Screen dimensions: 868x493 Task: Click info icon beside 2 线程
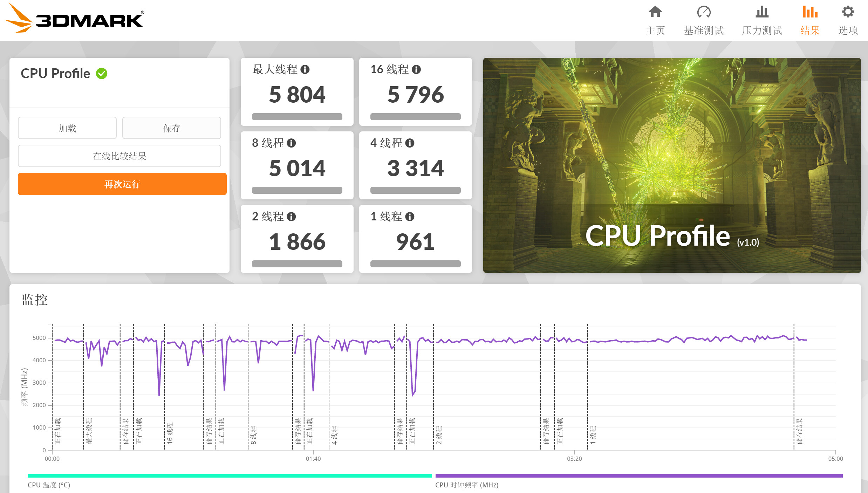click(291, 217)
